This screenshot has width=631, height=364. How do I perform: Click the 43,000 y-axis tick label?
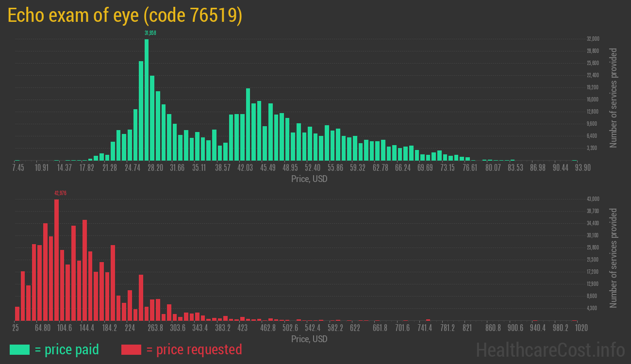(593, 199)
